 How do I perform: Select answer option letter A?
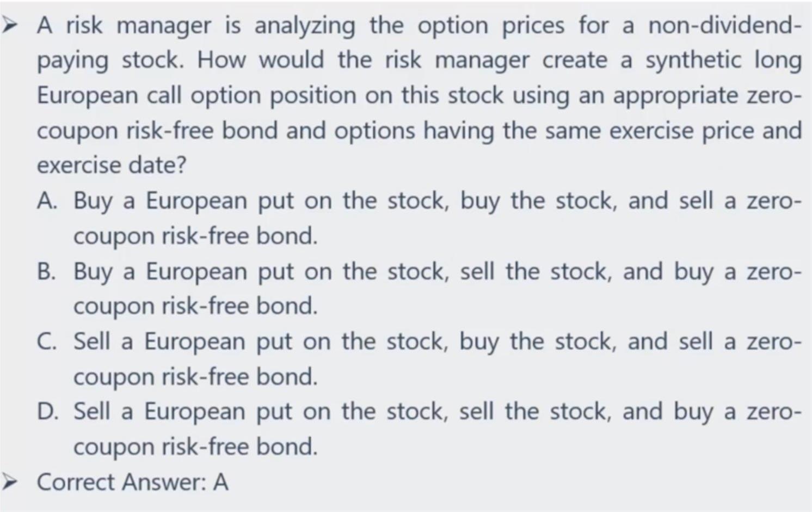tap(47, 200)
